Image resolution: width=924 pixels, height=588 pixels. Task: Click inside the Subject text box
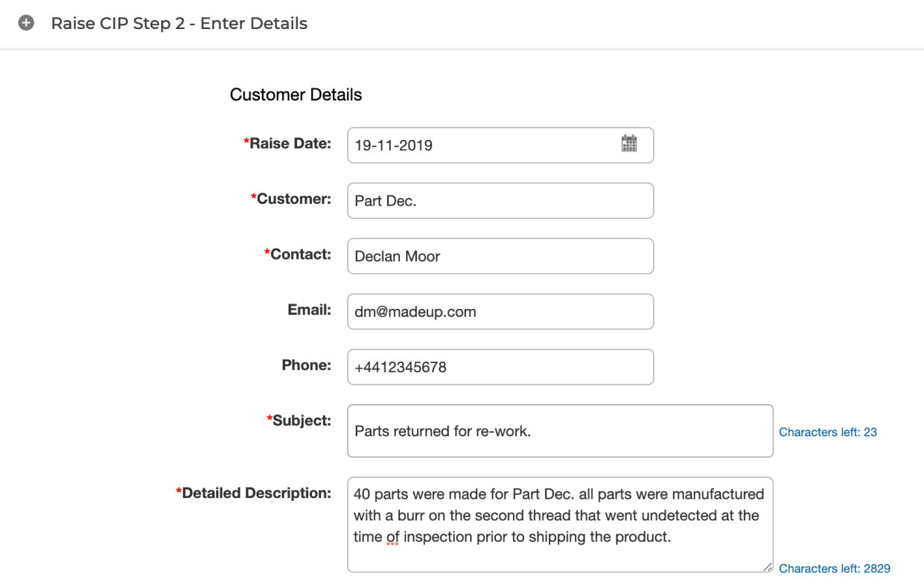(560, 431)
